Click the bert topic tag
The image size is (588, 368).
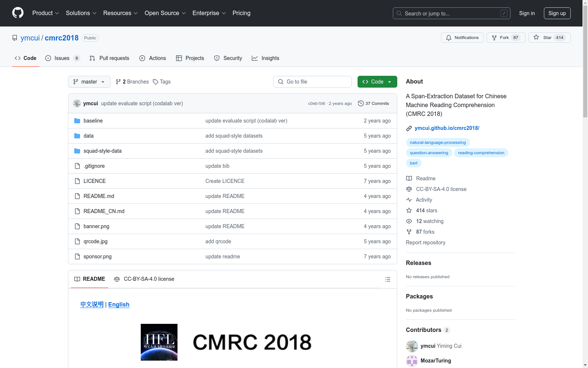(413, 163)
